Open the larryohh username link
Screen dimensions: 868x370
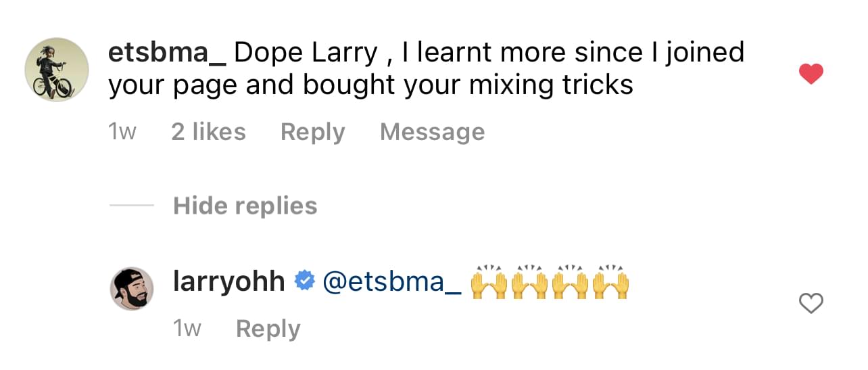pyautogui.click(x=229, y=281)
